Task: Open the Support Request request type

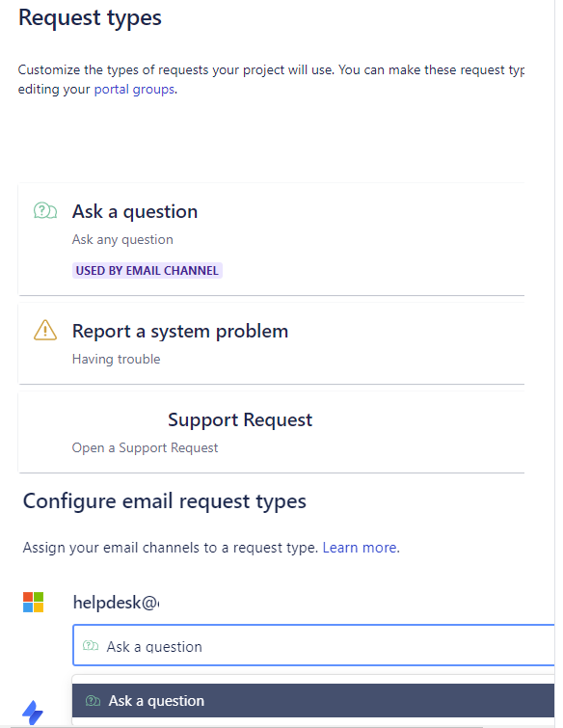Action: pos(240,419)
